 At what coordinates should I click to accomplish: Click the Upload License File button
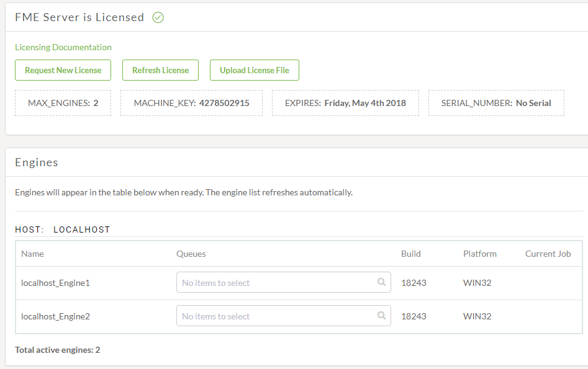pyautogui.click(x=254, y=70)
